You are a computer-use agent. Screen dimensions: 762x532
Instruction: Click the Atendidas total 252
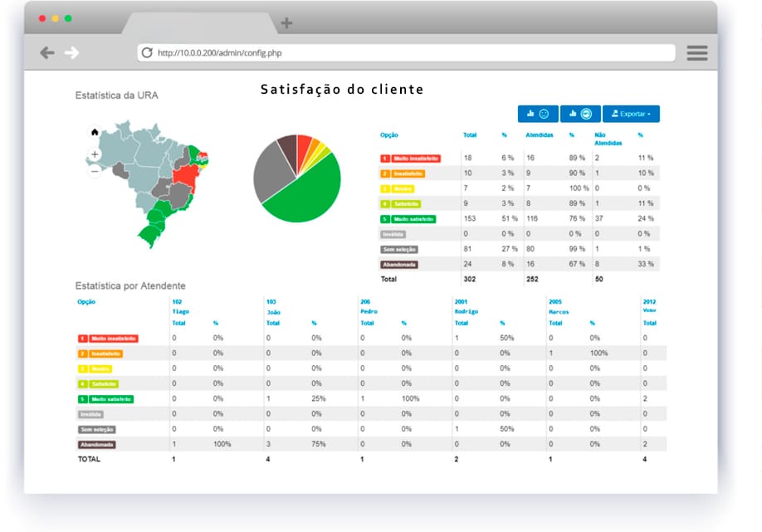(x=532, y=280)
